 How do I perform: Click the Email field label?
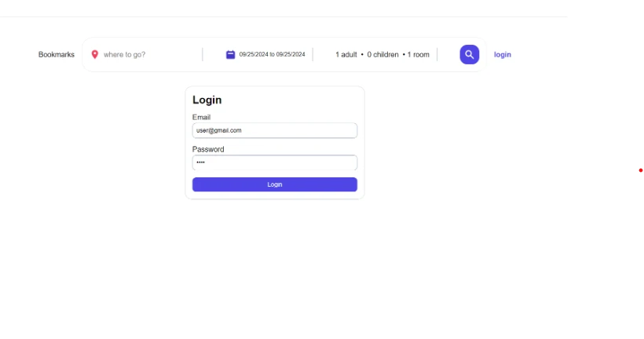point(201,118)
